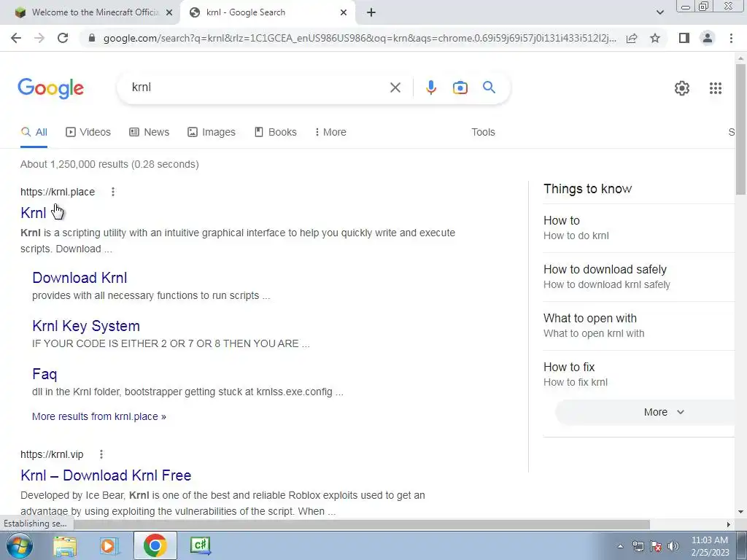
Task: Switch to Books results
Action: [x=275, y=133]
